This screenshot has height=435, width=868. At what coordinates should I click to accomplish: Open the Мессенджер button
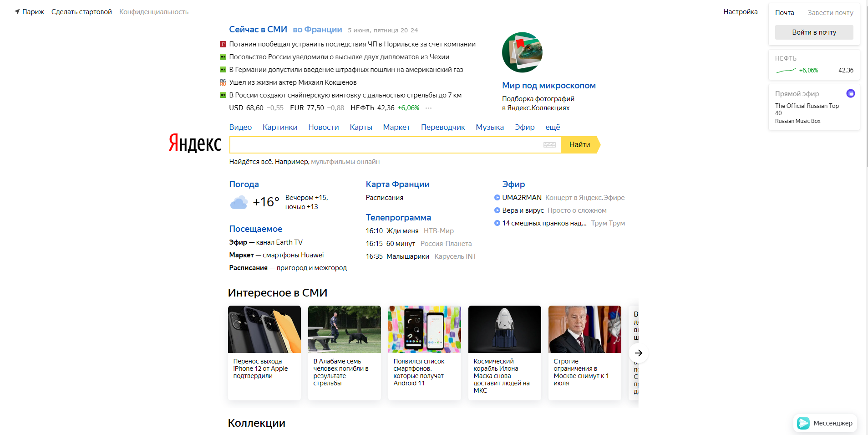[x=825, y=423]
